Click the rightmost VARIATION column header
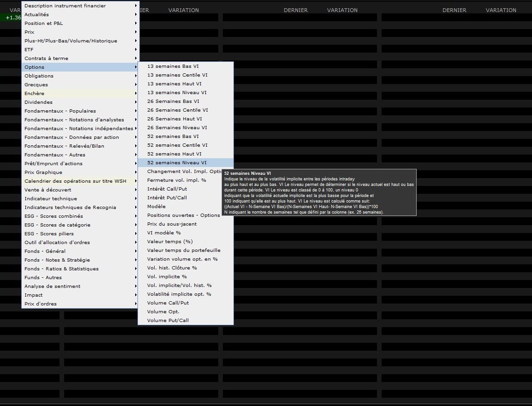Image resolution: width=532 pixels, height=406 pixels. pos(501,10)
